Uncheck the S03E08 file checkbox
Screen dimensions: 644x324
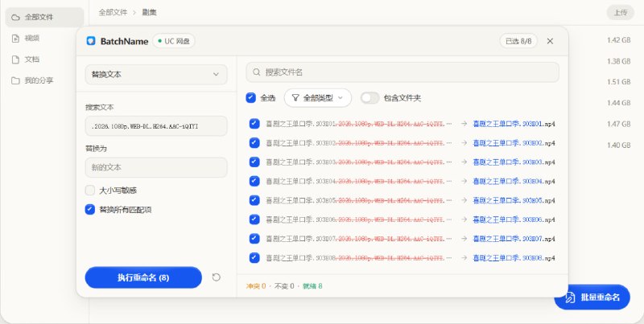tap(254, 257)
